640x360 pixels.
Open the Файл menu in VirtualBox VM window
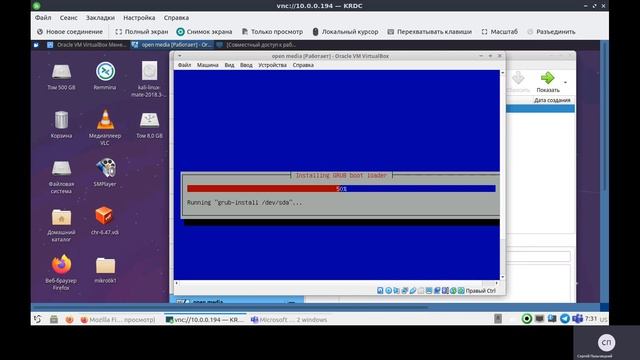(184, 65)
